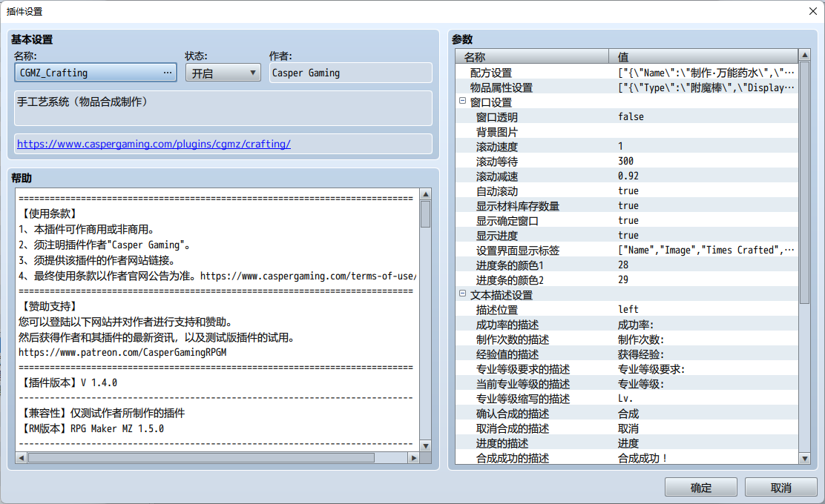Select the 专业等级缩写的描述 parameter row
This screenshot has width=825, height=504.
627,398
